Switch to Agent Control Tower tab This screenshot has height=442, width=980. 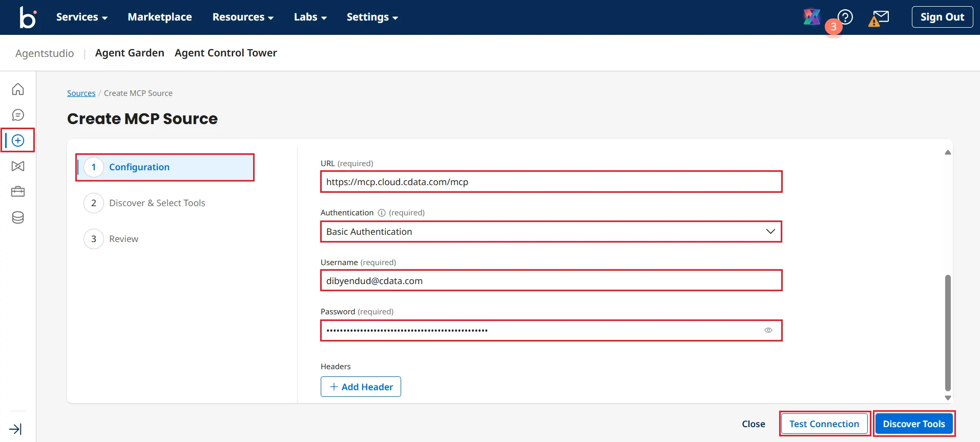coord(225,53)
